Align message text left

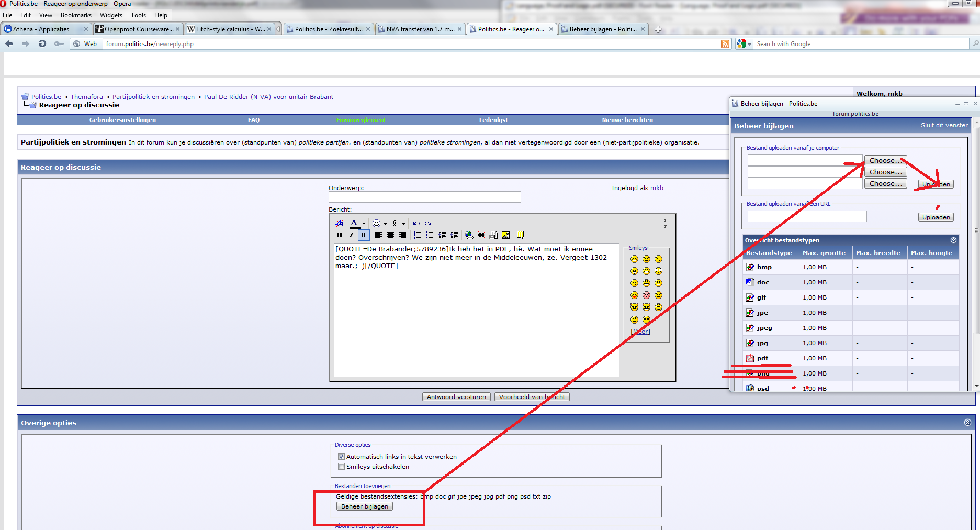[378, 235]
